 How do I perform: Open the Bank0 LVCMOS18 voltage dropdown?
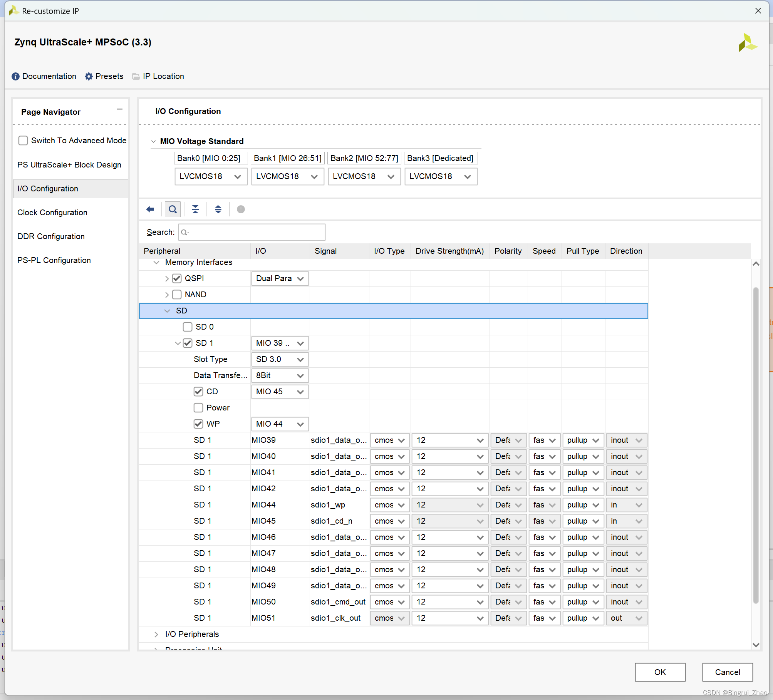(211, 177)
